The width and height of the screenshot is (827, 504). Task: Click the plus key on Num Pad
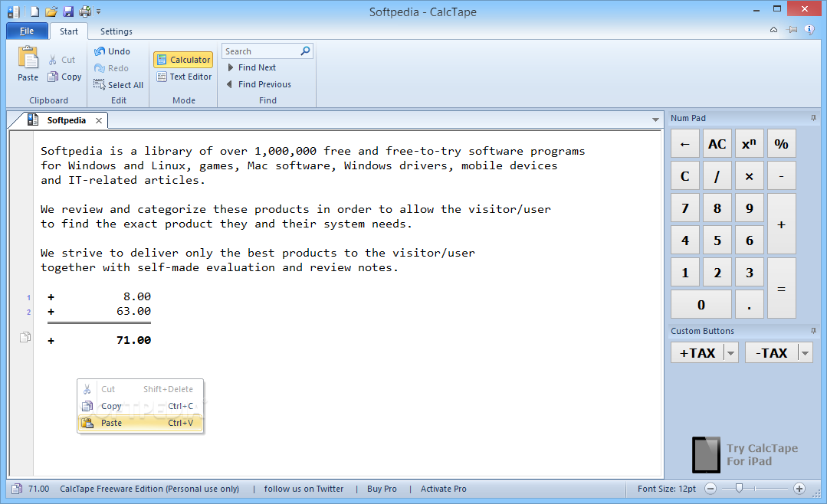(x=782, y=224)
